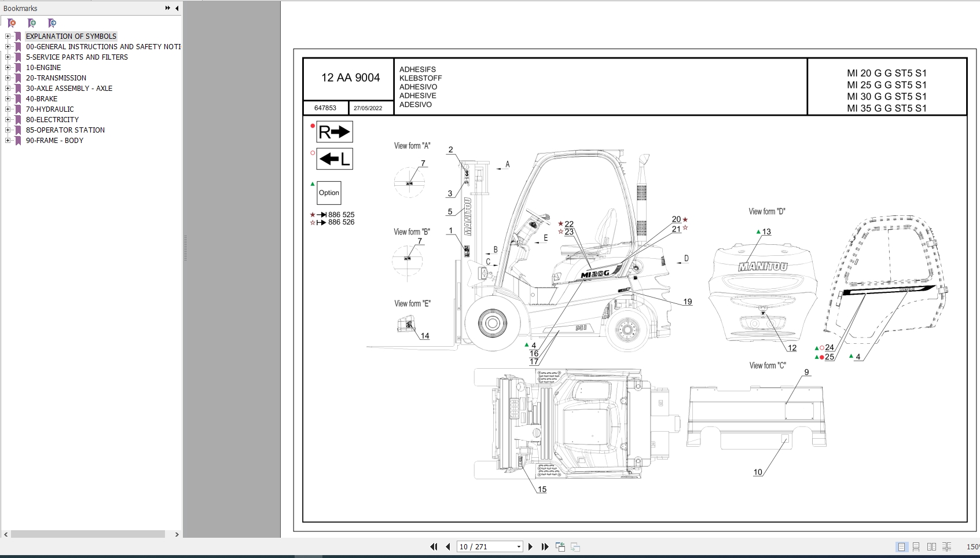The image size is (980, 558).
Task: Expand the 80-ELECTRICITY bookmark node
Action: (8, 119)
